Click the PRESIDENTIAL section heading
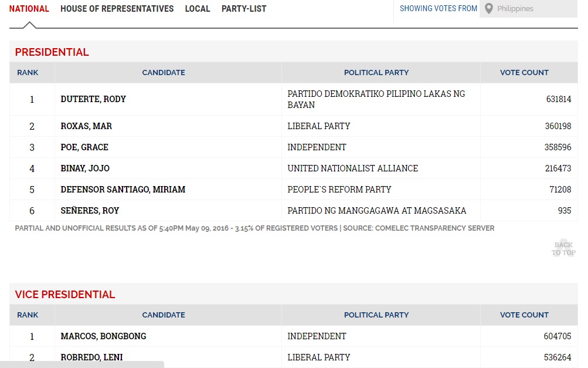Viewport: 588px width, 368px height. pyautogui.click(x=52, y=52)
